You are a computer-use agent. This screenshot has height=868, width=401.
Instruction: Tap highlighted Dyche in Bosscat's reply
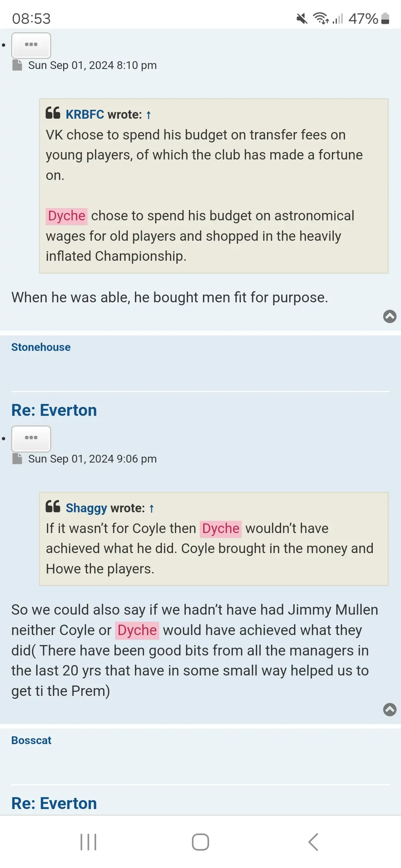137,631
